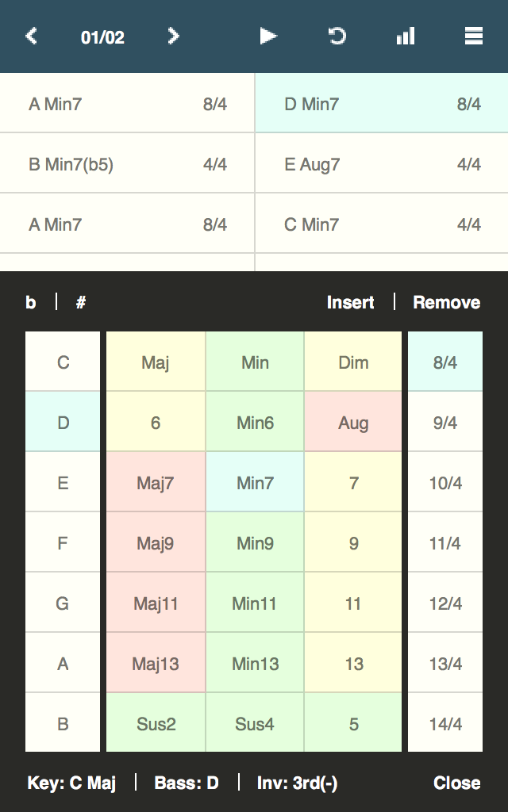Select the B Min7(b5) chord cell
The image size is (508, 812).
click(127, 164)
